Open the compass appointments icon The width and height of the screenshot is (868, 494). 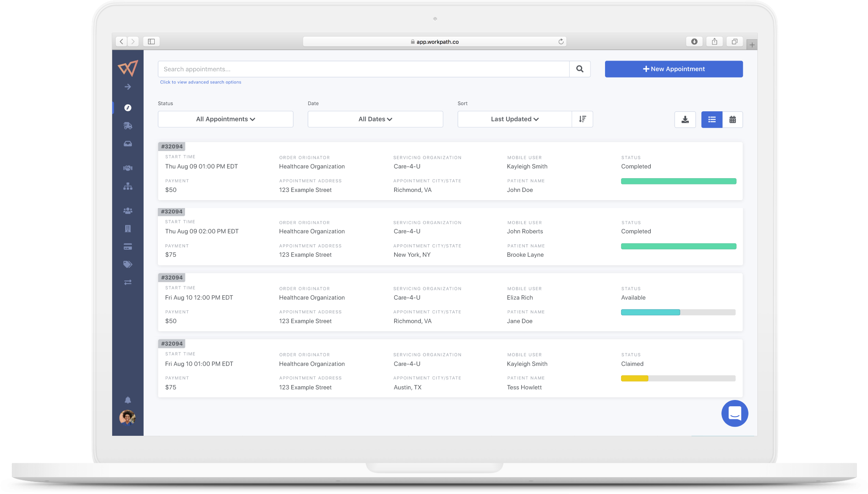(x=128, y=108)
